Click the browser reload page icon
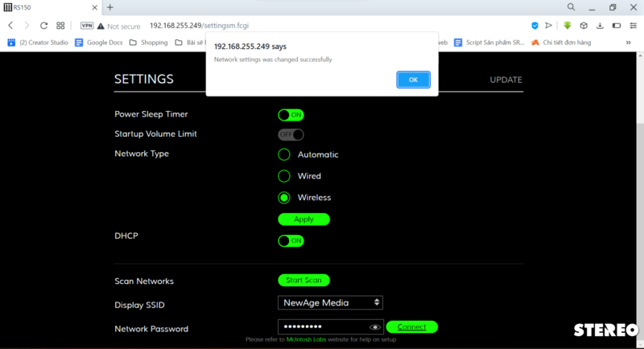Viewport: 644px width, 349px height. (43, 26)
